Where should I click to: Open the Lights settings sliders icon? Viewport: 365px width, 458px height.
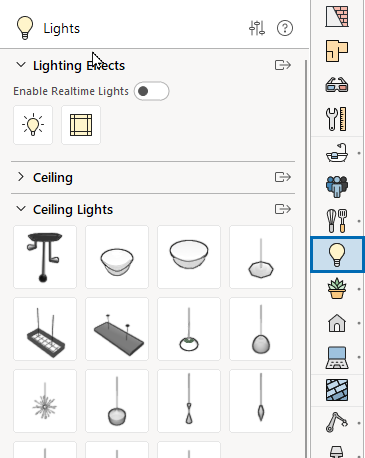tap(257, 28)
